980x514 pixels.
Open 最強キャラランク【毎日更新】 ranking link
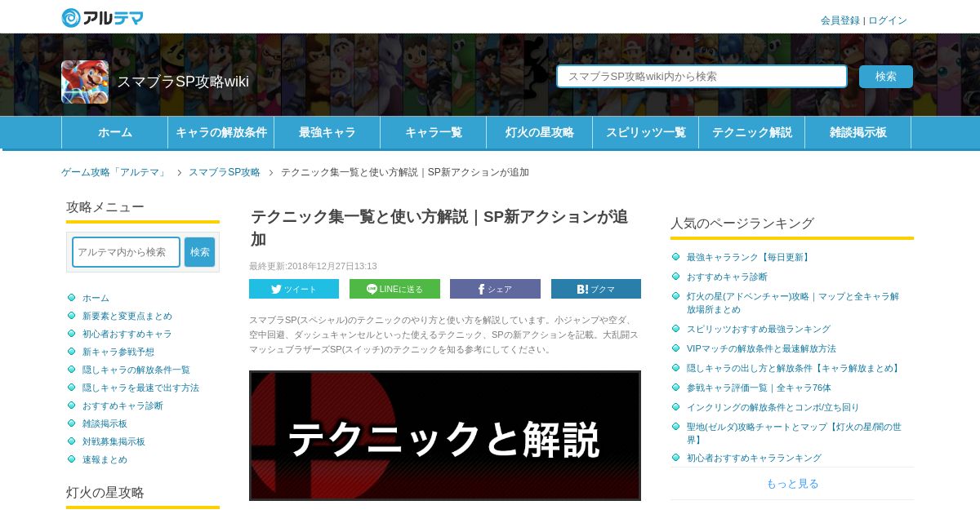point(749,257)
